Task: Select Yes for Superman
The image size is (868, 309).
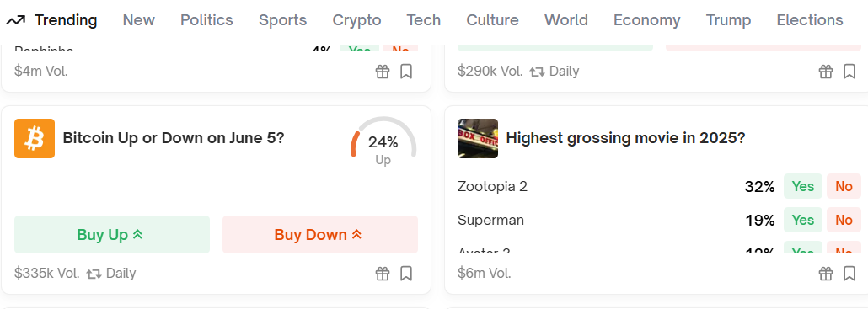Action: [x=802, y=220]
